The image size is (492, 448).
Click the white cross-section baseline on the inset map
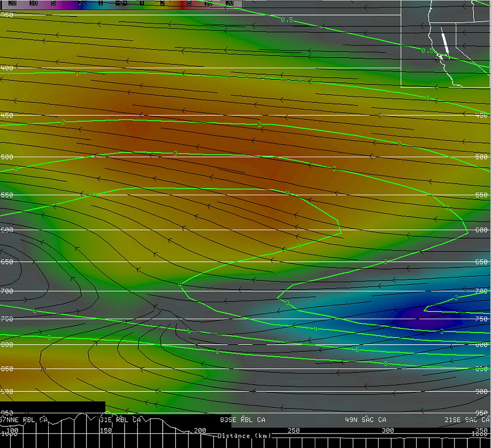[445, 42]
